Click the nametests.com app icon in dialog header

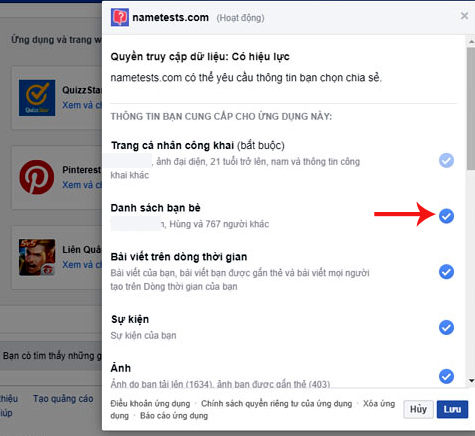click(x=120, y=17)
